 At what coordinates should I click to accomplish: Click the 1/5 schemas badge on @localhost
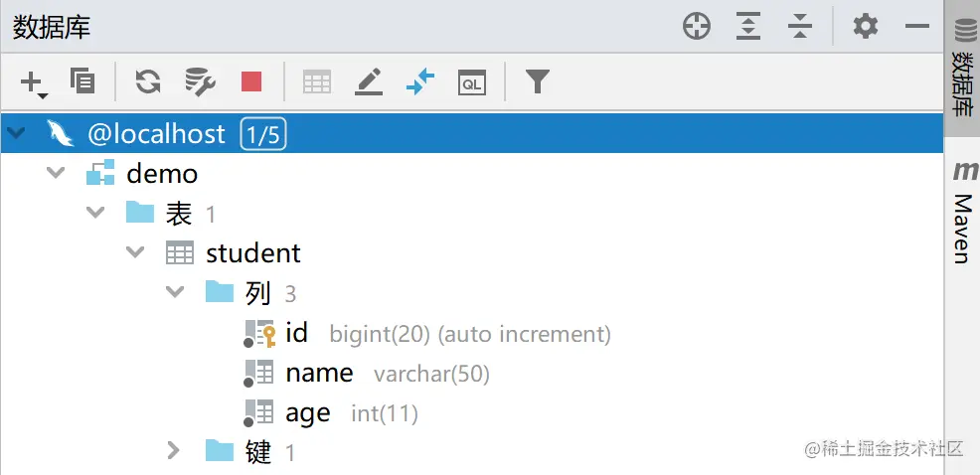263,134
